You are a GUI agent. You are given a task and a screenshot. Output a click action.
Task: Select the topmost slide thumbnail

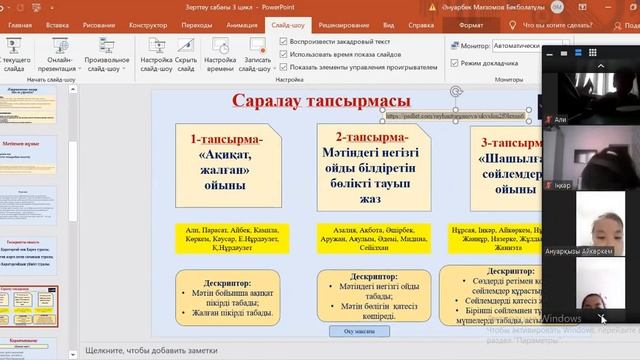pyautogui.click(x=28, y=104)
